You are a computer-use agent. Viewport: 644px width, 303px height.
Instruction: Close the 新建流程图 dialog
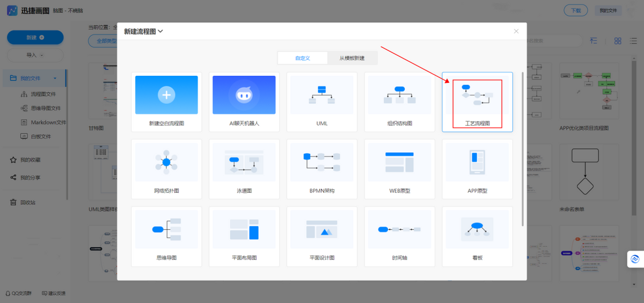516,31
